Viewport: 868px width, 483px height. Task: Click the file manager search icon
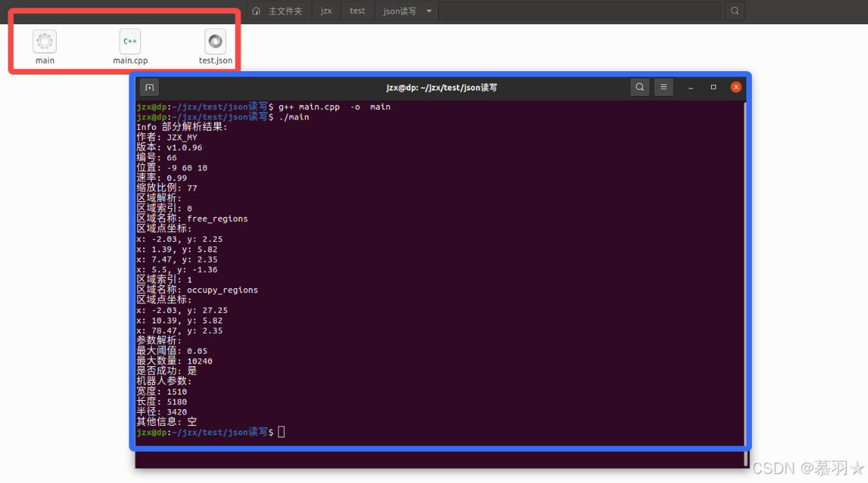click(x=735, y=11)
